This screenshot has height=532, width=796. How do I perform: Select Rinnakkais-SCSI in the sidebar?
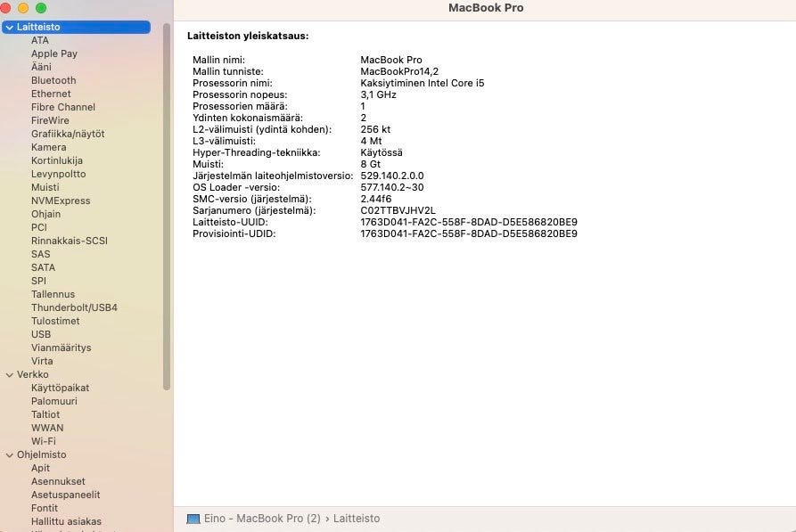tap(69, 241)
